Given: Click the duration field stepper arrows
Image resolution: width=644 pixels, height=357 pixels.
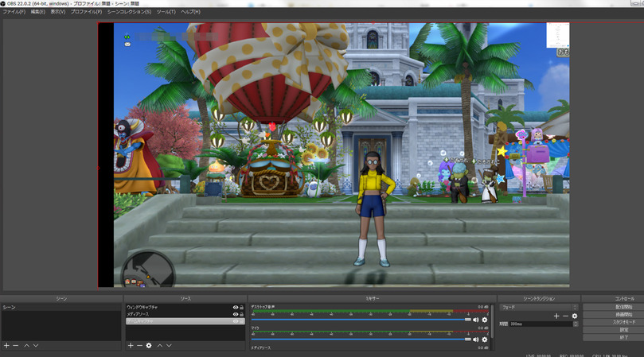Looking at the screenshot, I should coord(576,324).
